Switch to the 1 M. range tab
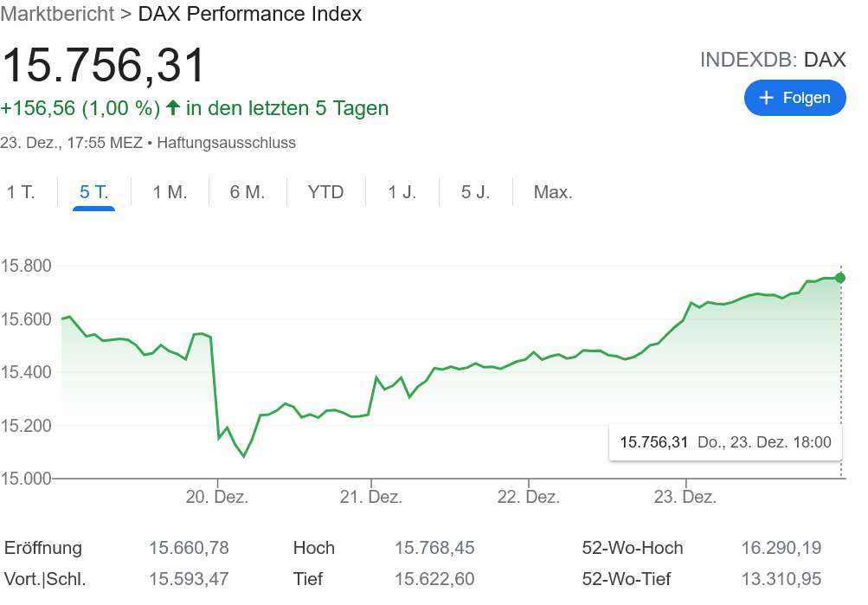Image resolution: width=868 pixels, height=605 pixels. [x=170, y=192]
